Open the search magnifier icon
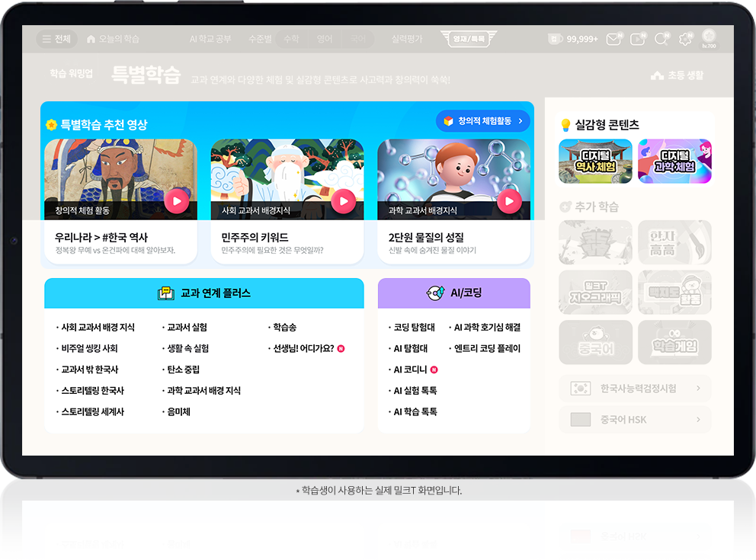The height and width of the screenshot is (560, 756). [x=661, y=40]
